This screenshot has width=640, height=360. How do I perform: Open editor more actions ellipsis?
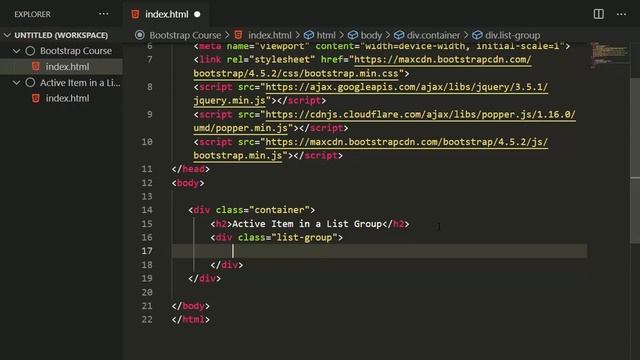point(621,14)
